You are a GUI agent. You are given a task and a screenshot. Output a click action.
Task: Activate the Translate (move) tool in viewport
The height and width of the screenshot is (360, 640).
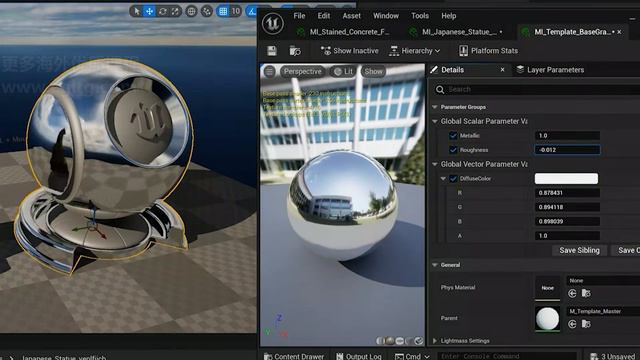coord(149,11)
